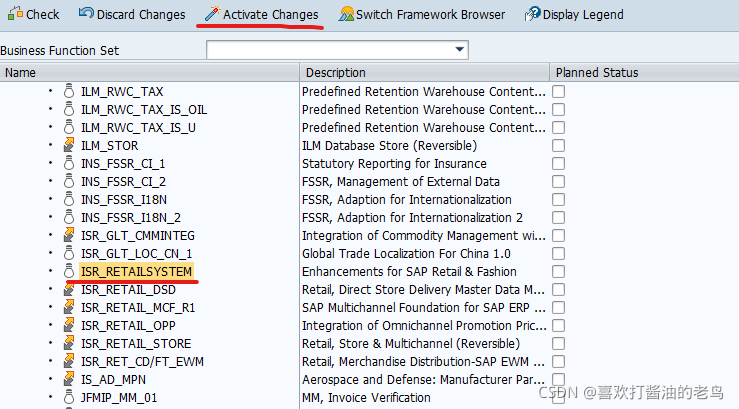Image resolution: width=739 pixels, height=409 pixels.
Task: Click 'Retail, Store & Multichannel (Reversible)' text
Action: point(411,344)
